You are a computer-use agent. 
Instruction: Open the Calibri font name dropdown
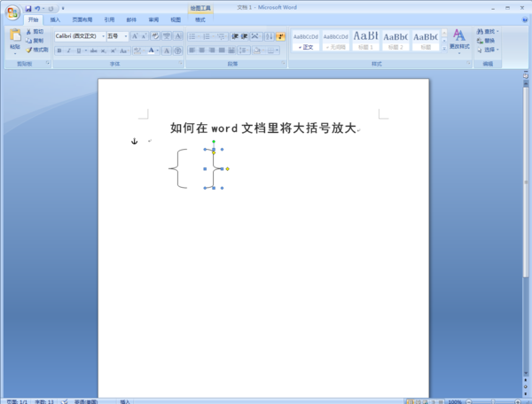tap(80, 36)
